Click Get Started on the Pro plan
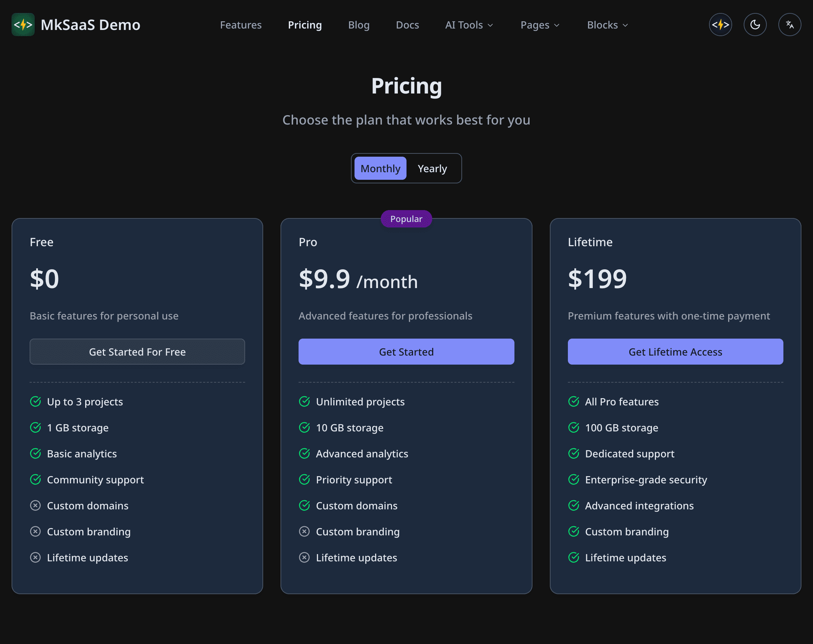This screenshot has width=813, height=644. point(406,351)
